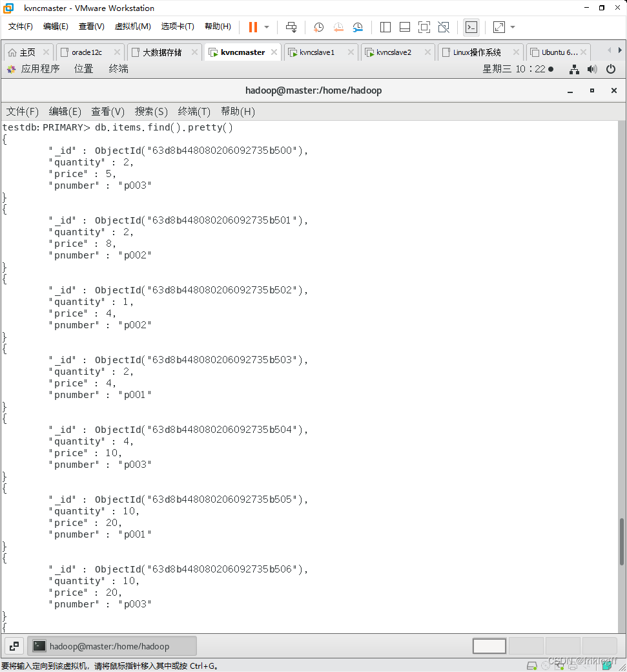Show or hide the VMware library panel
The width and height of the screenshot is (627, 672).
click(385, 26)
